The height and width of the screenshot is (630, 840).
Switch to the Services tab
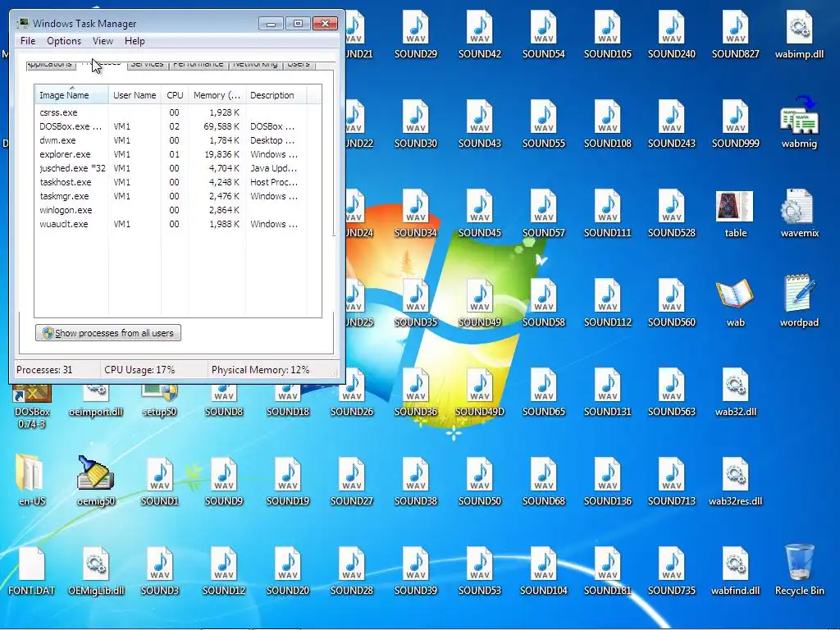(147, 64)
